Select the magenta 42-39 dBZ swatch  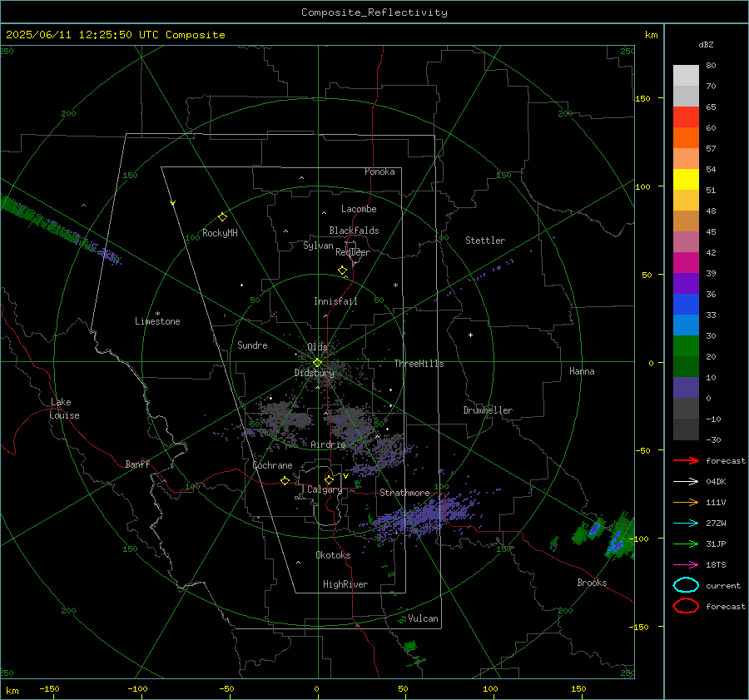(686, 263)
